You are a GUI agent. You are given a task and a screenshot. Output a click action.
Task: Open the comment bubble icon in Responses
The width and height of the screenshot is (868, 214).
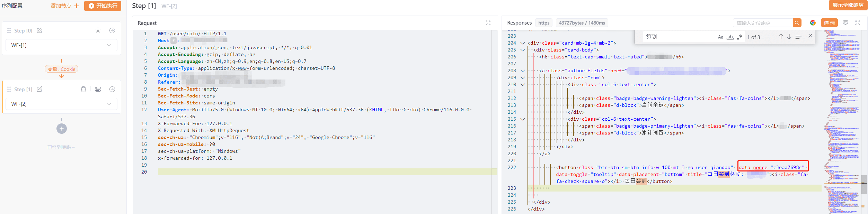845,23
